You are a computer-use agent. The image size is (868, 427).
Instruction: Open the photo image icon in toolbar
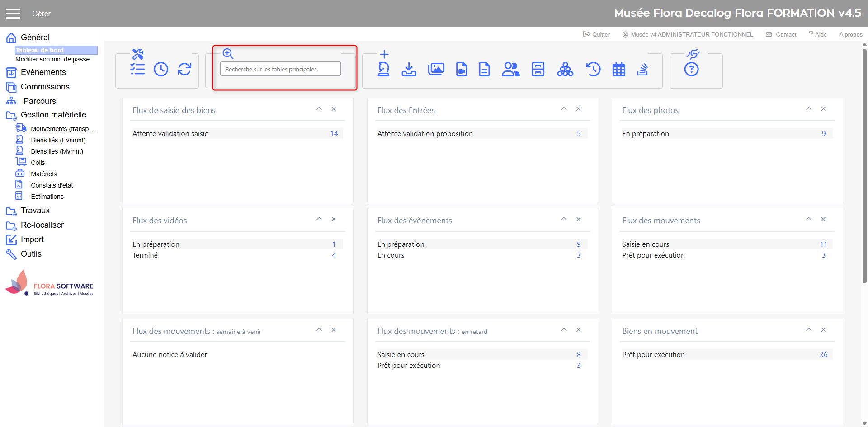[436, 69]
